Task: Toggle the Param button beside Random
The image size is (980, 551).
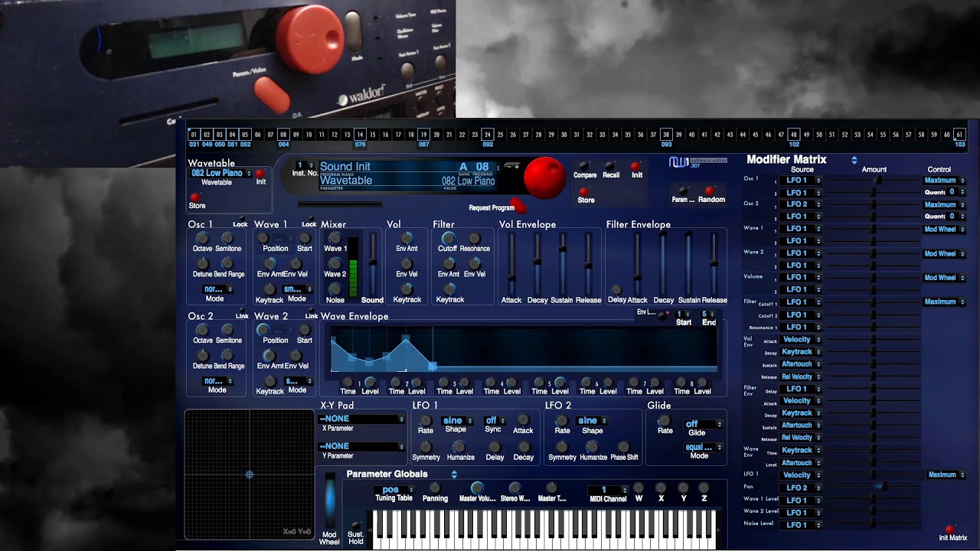Action: pos(683,191)
